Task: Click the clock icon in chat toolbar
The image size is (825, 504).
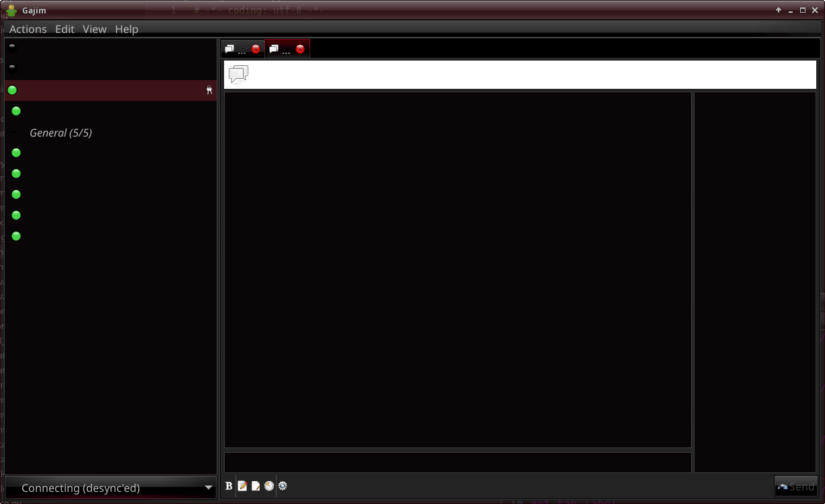Action: coord(269,486)
